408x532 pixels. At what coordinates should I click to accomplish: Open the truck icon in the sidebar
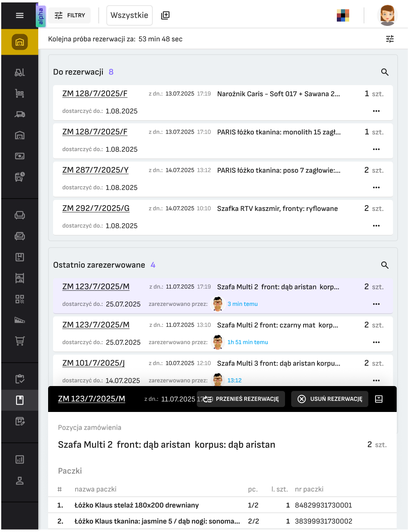pos(20,114)
